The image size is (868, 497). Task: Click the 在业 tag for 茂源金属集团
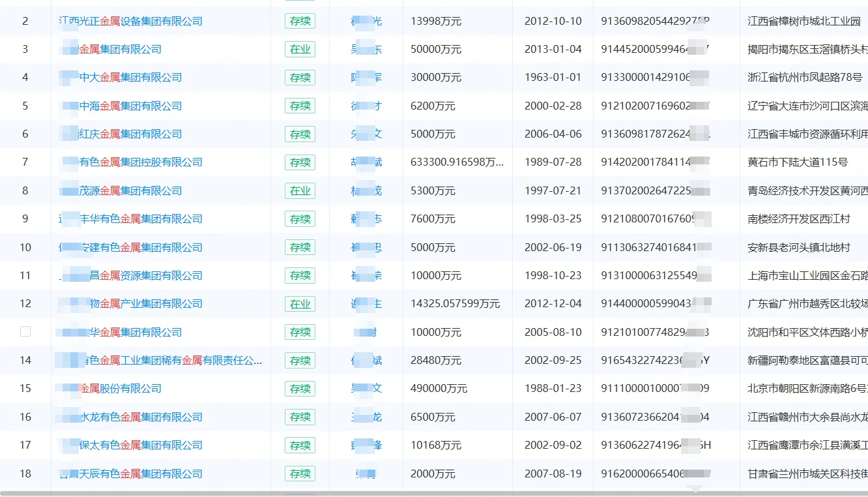[300, 190]
